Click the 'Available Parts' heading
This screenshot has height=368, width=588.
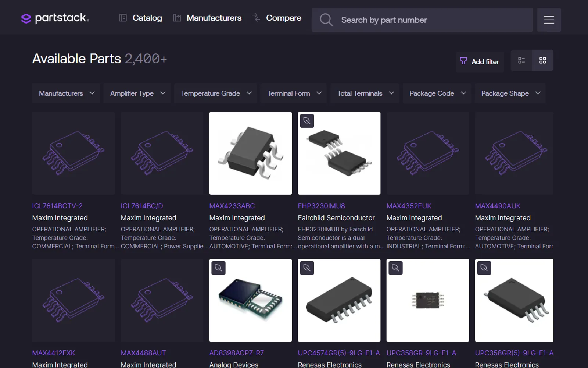coord(76,59)
